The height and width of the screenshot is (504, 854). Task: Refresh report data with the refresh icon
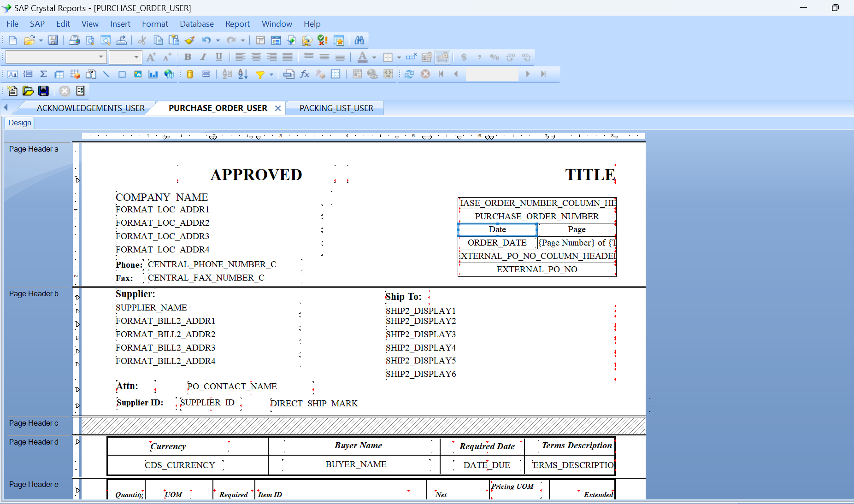(409, 74)
